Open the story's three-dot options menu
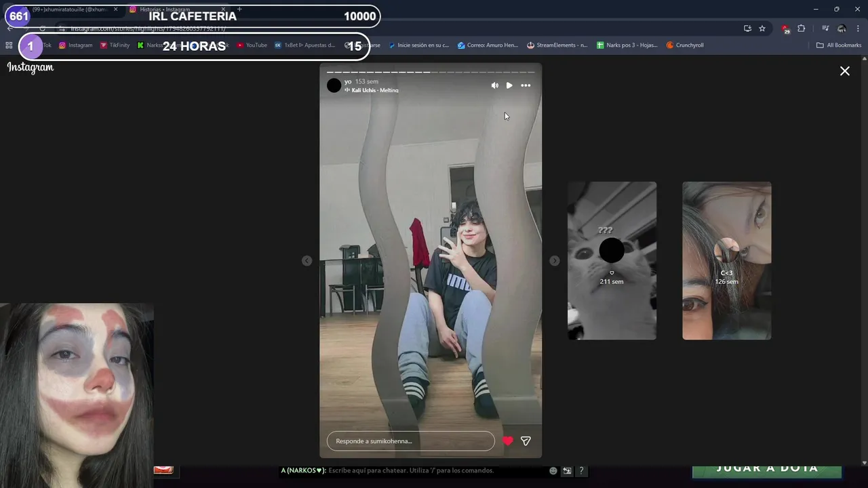The width and height of the screenshot is (868, 488). click(x=526, y=85)
